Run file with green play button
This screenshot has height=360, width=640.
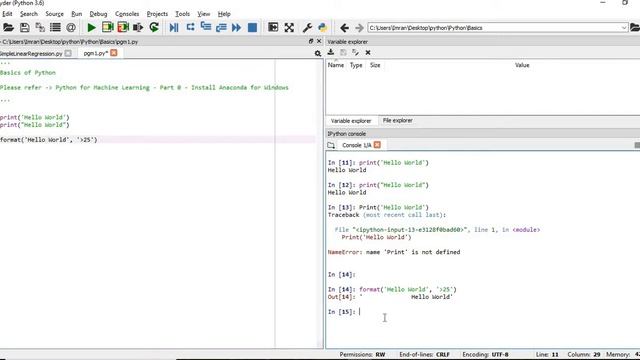(91, 27)
